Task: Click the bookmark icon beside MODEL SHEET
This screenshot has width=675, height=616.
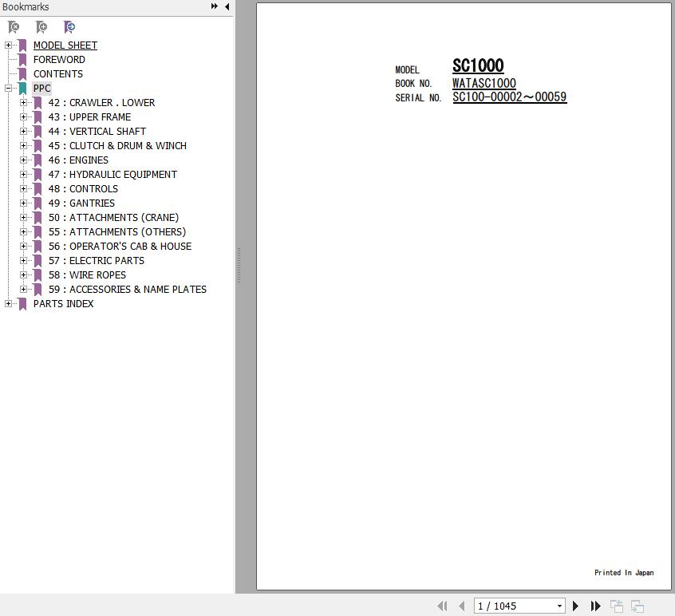Action: [x=22, y=45]
